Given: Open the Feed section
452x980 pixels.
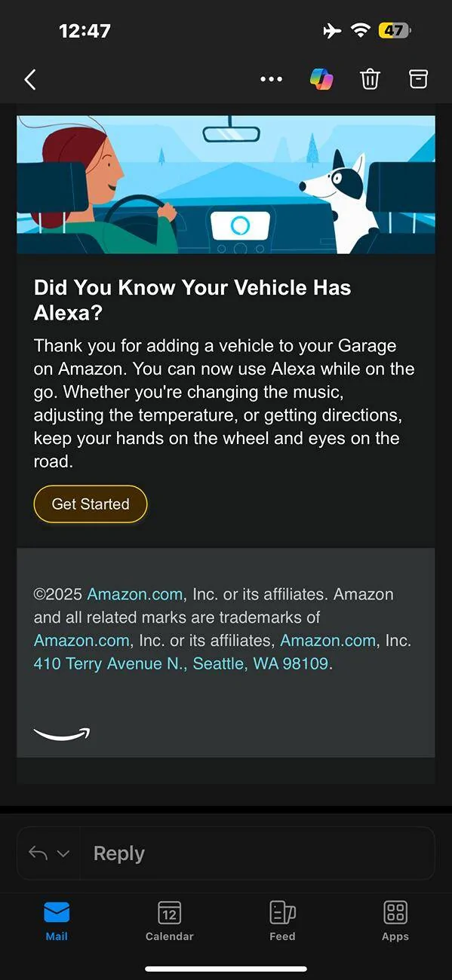Looking at the screenshot, I should (x=281, y=920).
